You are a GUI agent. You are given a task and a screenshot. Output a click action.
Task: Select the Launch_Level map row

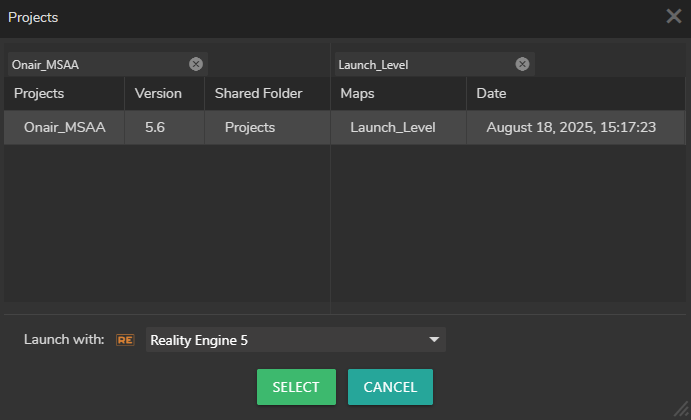(x=392, y=128)
